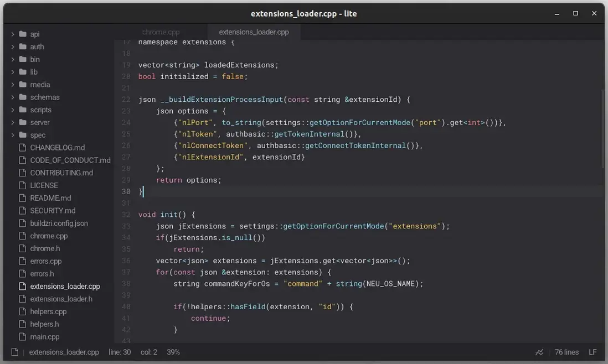Click the schemas folder icon
The height and width of the screenshot is (364, 608).
pyautogui.click(x=23, y=97)
